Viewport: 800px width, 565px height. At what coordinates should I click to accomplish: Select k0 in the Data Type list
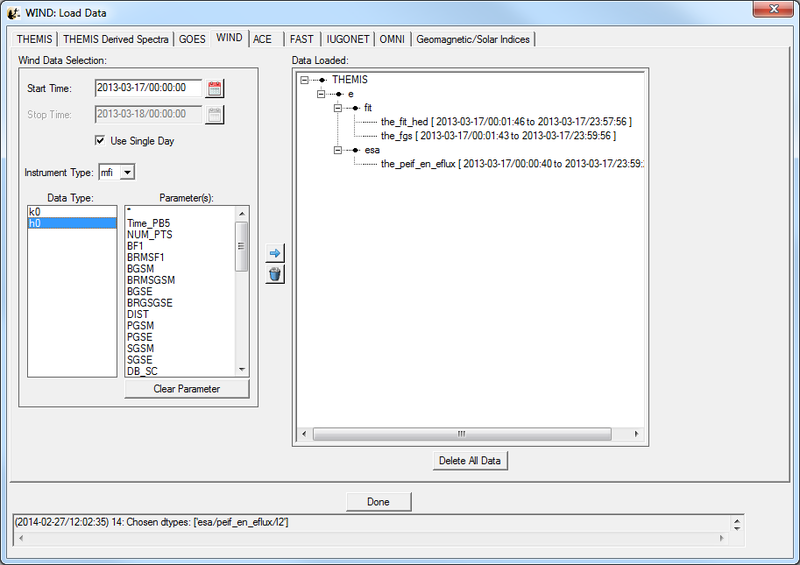pos(72,212)
